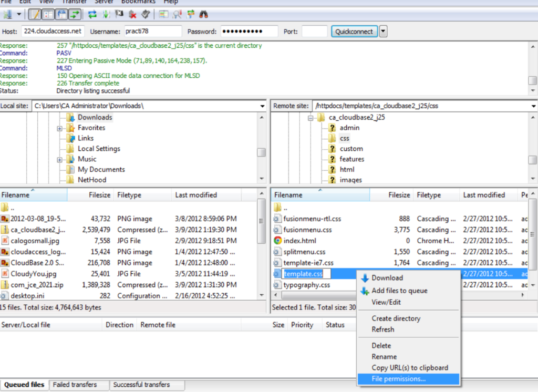The image size is (538, 392).
Task: Select Rename in the context menu
Action: click(x=384, y=357)
